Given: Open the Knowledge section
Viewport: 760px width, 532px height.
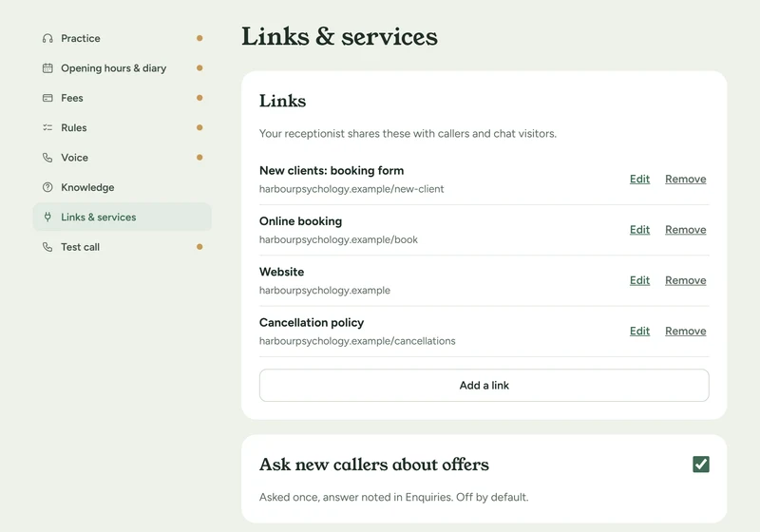Looking at the screenshot, I should click(123, 187).
